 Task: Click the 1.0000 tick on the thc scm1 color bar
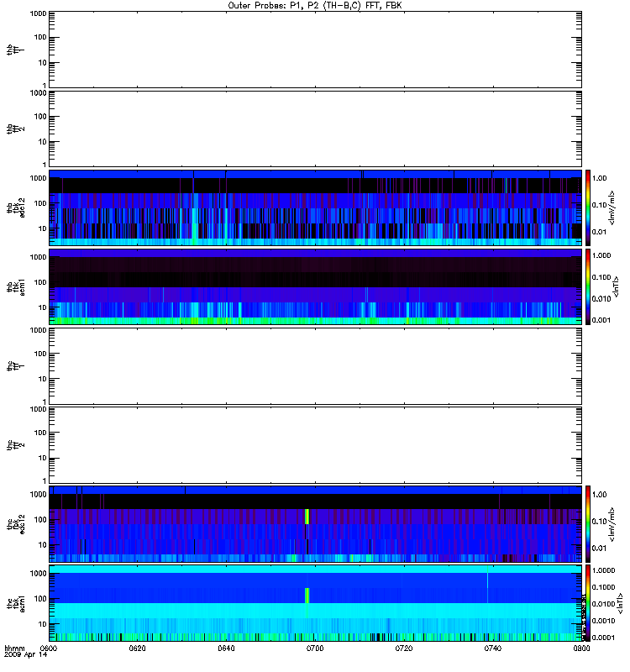(x=603, y=570)
